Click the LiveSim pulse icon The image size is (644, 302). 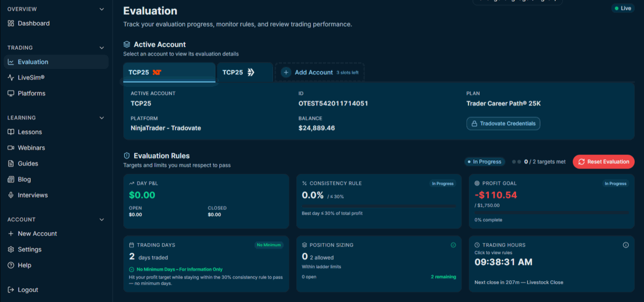(x=11, y=78)
